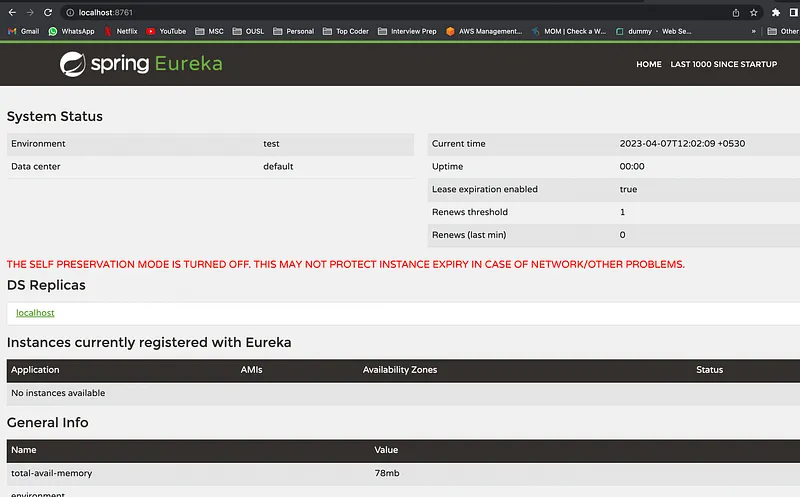This screenshot has height=497, width=800.
Task: Click the red self preservation mode warning
Action: tap(345, 264)
